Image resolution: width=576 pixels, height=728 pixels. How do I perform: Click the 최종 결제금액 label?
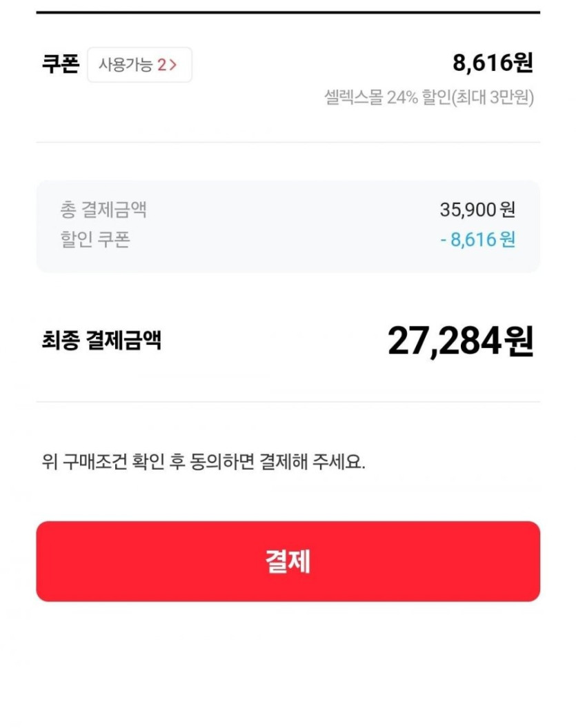pos(101,340)
